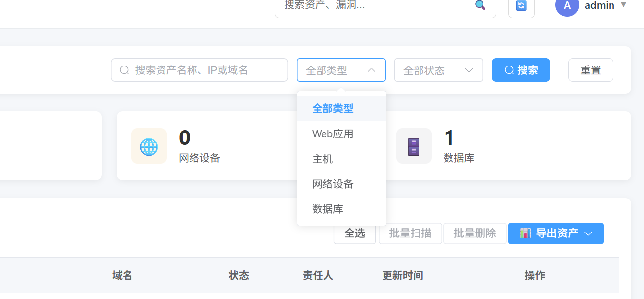Viewport: 644px width, 299px height.
Task: Pick 数据库 in the dropdown list
Action: 328,209
